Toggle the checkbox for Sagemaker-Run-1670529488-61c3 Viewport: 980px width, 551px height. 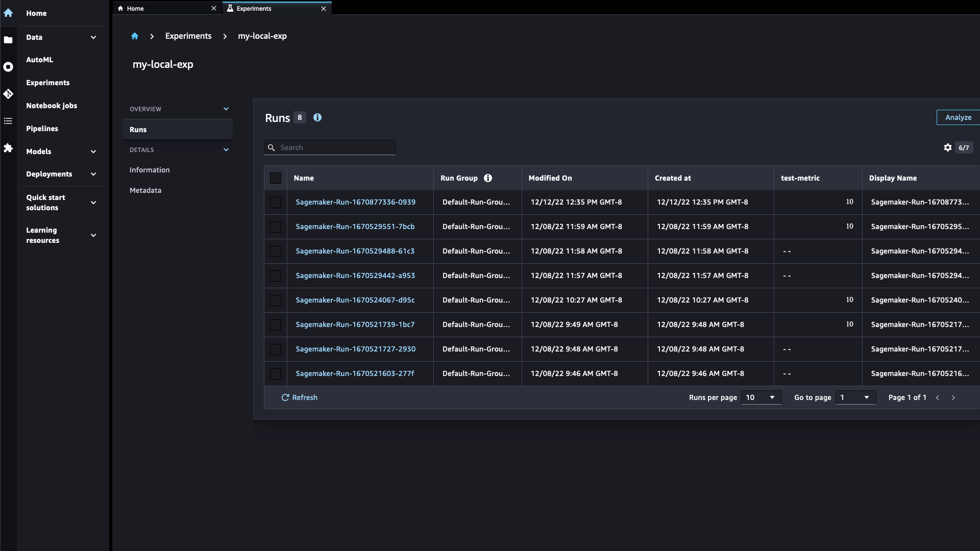pyautogui.click(x=276, y=251)
